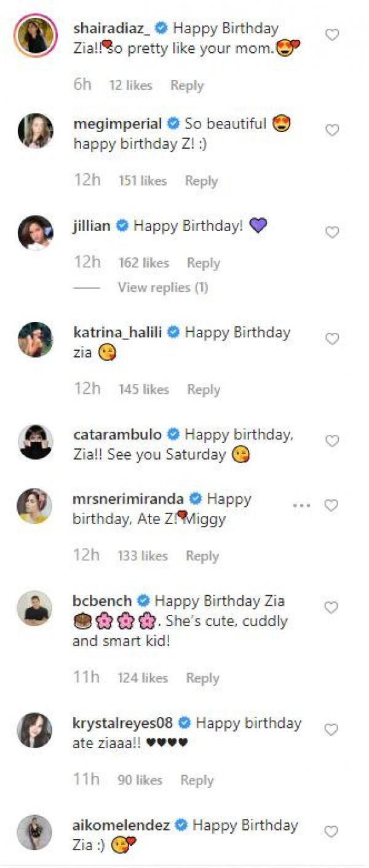Reply to shairadiaz_'s comment

pyautogui.click(x=187, y=85)
